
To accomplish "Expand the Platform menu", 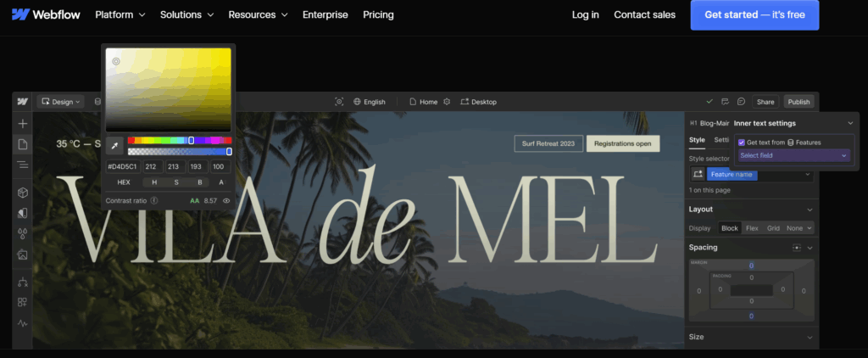I will 120,15.
